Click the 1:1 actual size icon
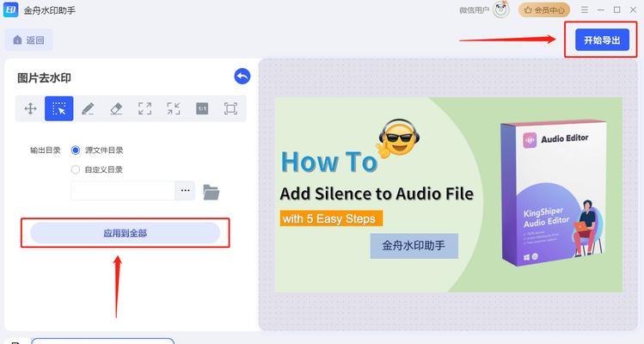This screenshot has height=344, width=644. (202, 109)
